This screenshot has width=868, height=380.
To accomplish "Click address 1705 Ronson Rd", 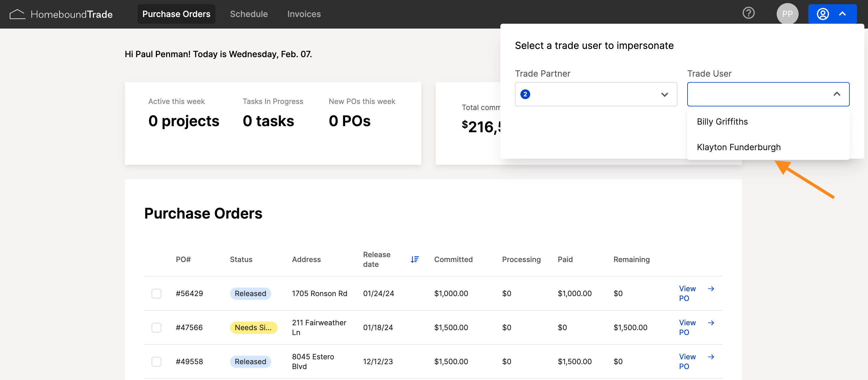I will (319, 293).
